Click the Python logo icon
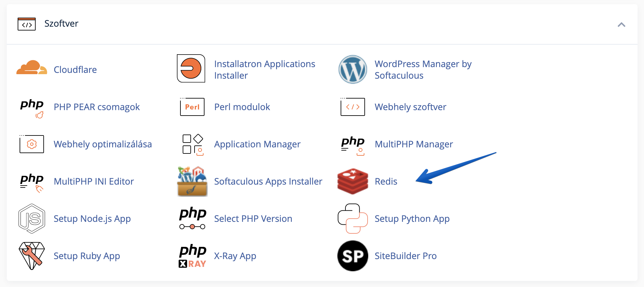 [352, 219]
